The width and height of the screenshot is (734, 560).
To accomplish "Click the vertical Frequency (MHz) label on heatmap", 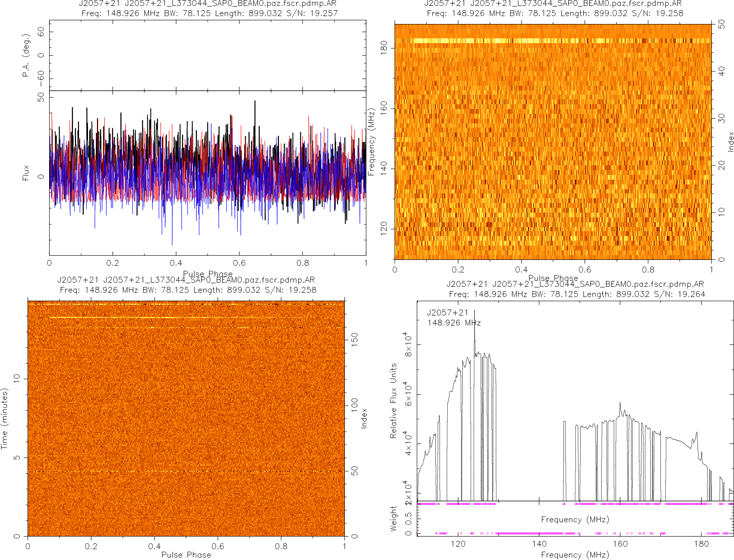I will point(372,143).
